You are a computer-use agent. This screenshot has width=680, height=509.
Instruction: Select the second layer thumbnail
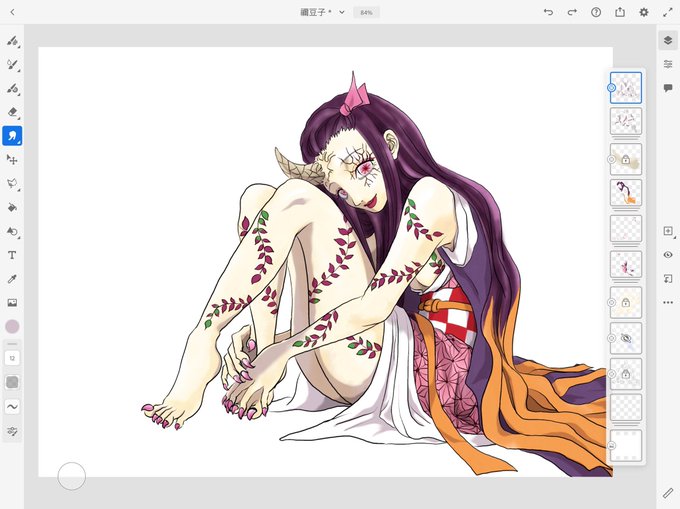[x=626, y=121]
